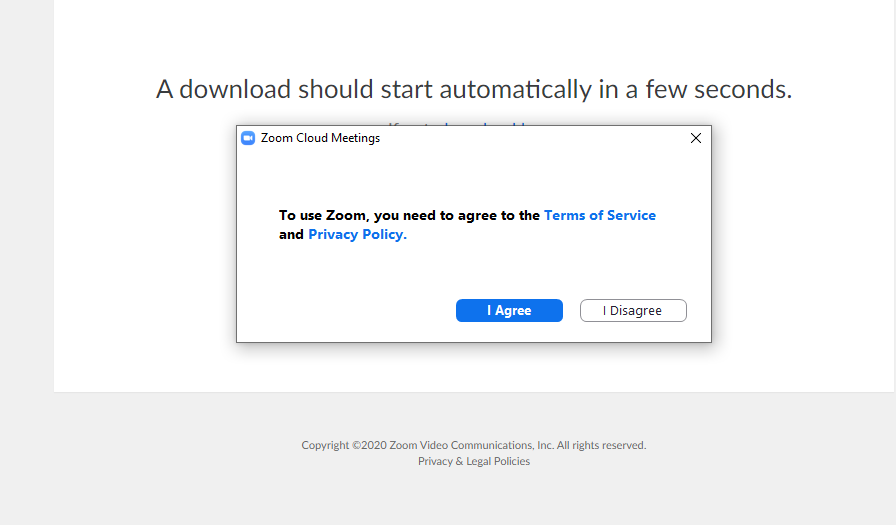Click the Zoom Cloud Meetings title bar text
Viewport: 896px width, 525px height.
[x=320, y=138]
